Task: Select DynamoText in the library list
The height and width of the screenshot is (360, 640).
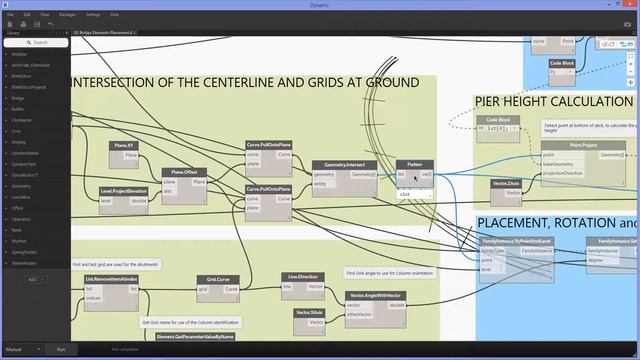Action: click(24, 164)
